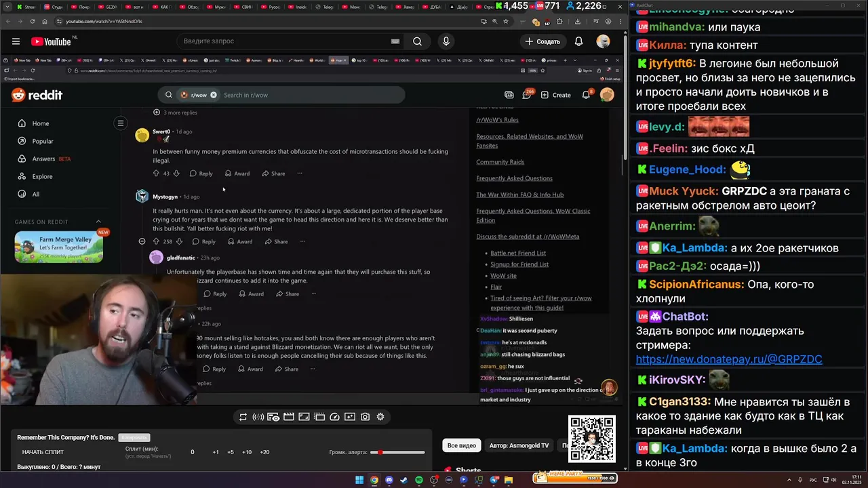Upvote Mystogyn's comment

coord(156,241)
